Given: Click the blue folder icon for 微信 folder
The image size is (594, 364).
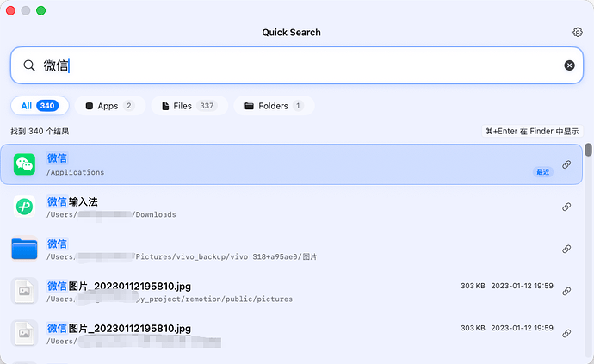Looking at the screenshot, I should [25, 249].
